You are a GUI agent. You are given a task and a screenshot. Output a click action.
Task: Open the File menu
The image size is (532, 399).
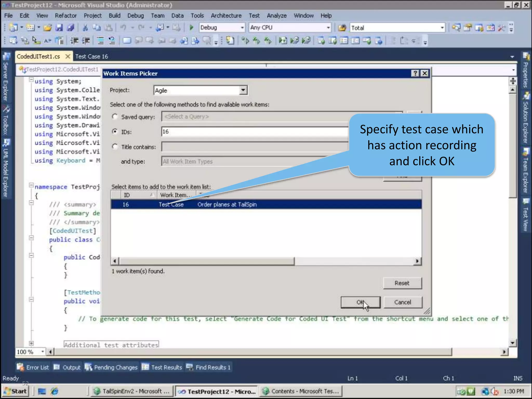coord(8,16)
